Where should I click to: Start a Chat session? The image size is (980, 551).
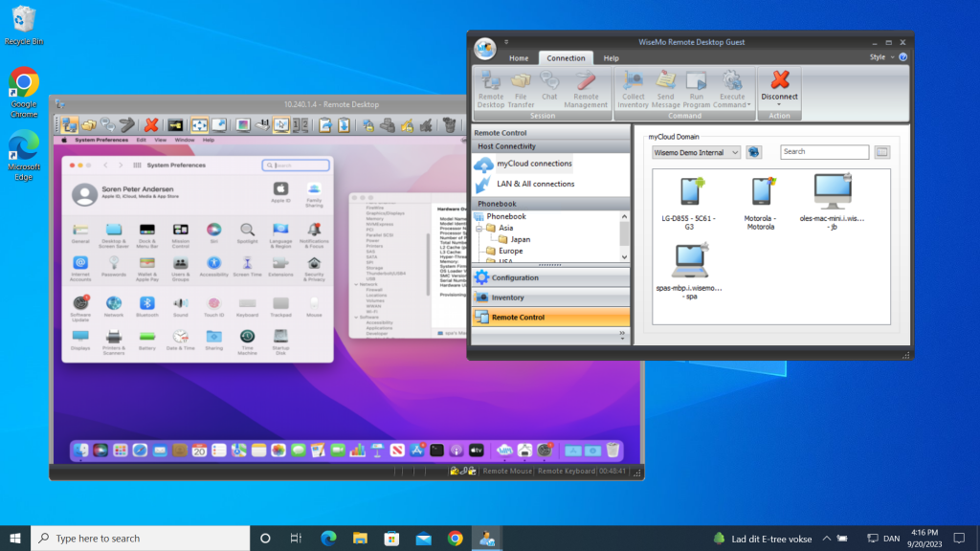pyautogui.click(x=549, y=88)
